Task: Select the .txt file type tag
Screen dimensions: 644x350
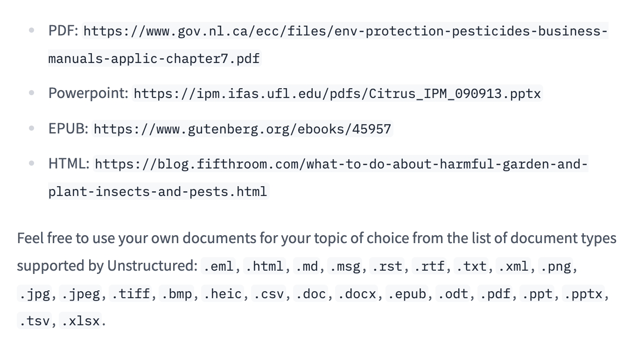Action: click(471, 266)
